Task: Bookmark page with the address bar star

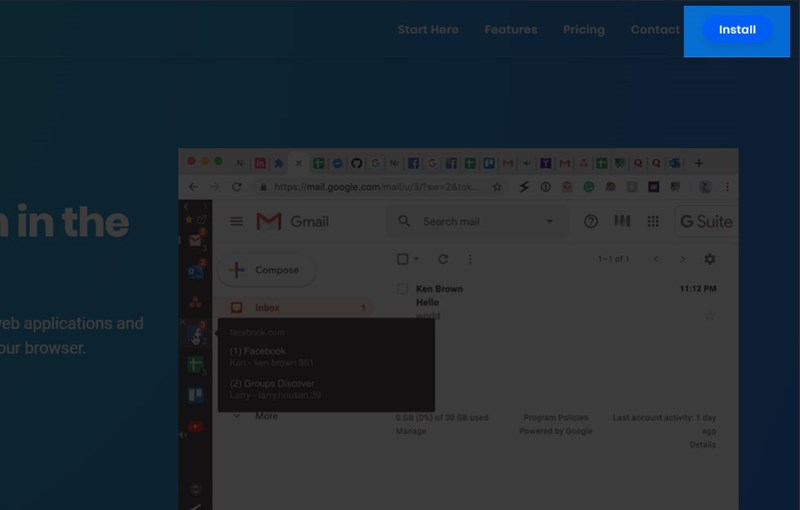Action: click(497, 187)
